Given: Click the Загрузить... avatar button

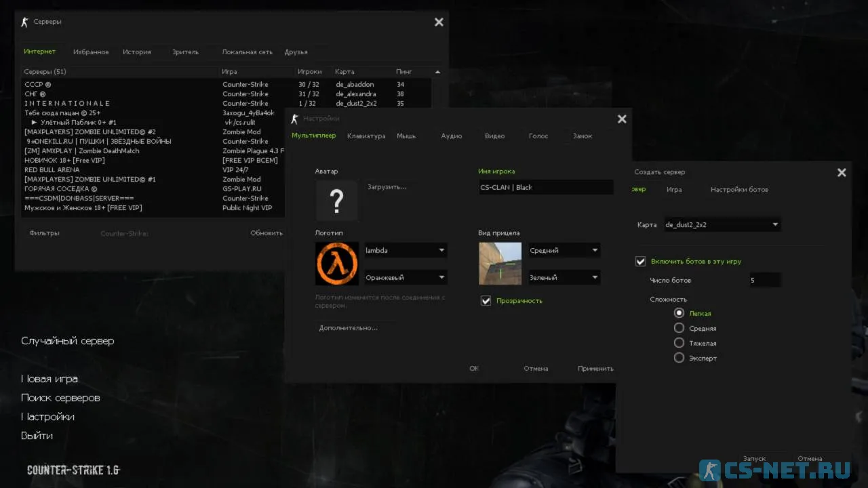Looking at the screenshot, I should click(x=387, y=186).
